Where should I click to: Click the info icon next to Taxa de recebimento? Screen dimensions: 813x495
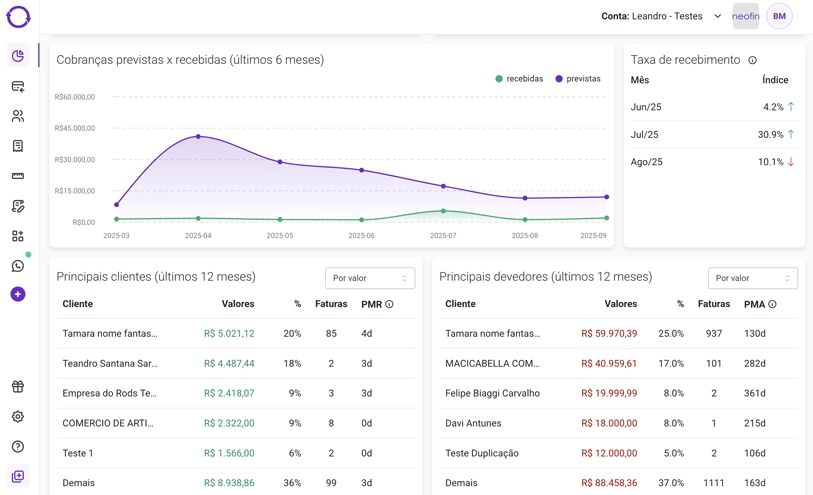(x=753, y=60)
